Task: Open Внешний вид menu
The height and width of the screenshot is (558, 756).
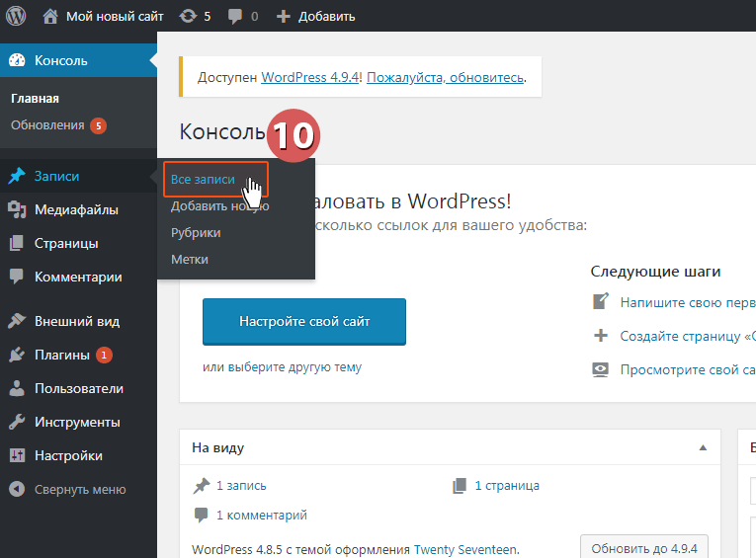Action: [79, 321]
